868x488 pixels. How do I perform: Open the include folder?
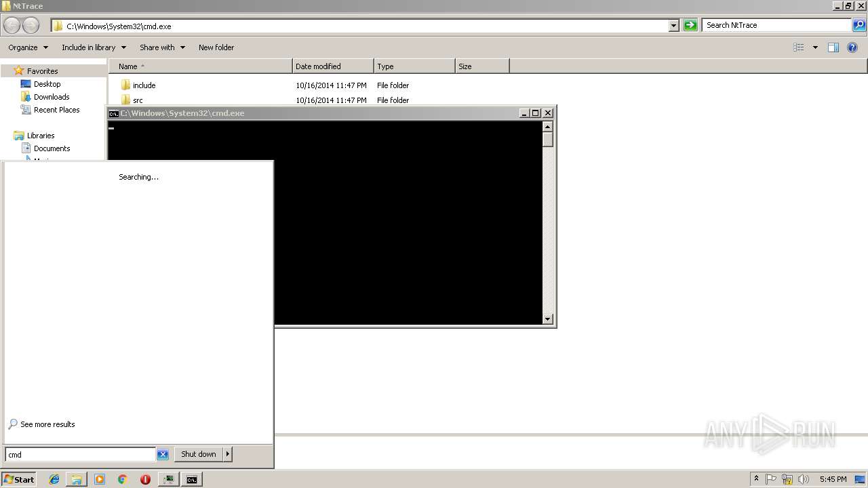[144, 85]
